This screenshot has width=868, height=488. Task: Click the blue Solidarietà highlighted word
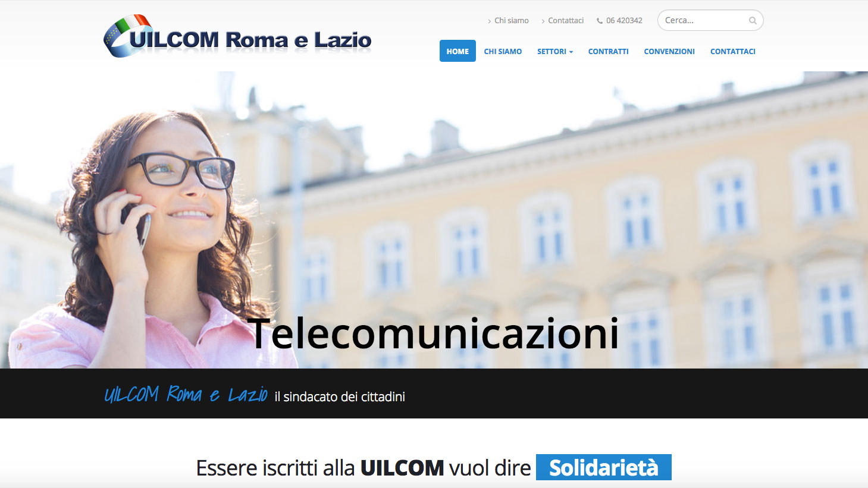click(x=604, y=467)
